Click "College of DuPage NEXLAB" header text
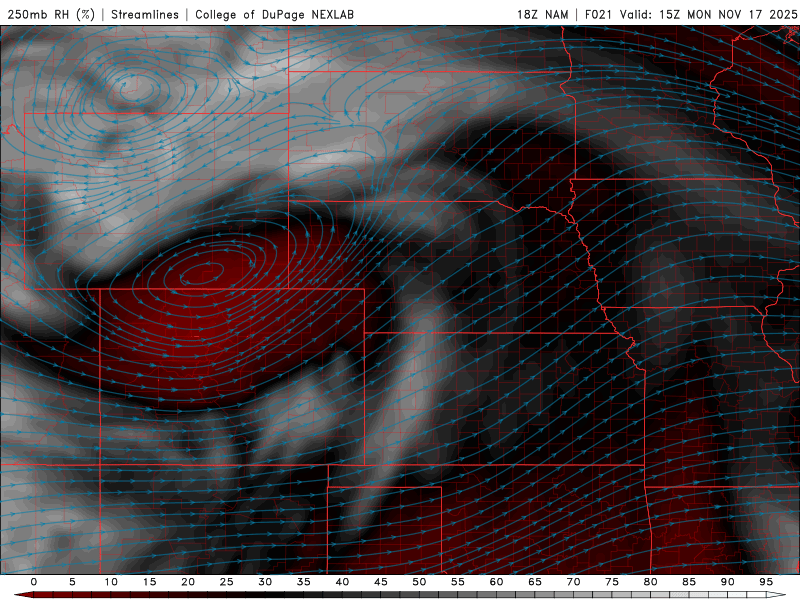This screenshot has height=600, width=800. (x=274, y=14)
